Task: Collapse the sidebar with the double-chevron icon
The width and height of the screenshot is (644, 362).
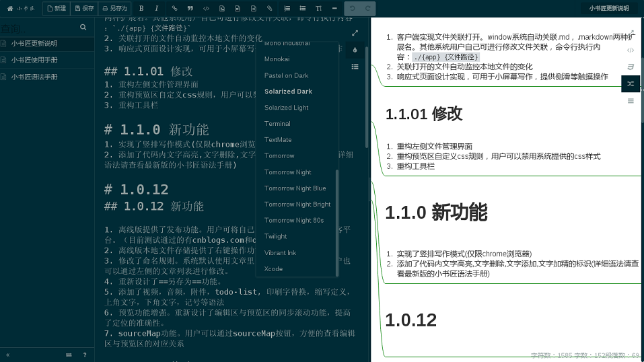Action: 8,355
